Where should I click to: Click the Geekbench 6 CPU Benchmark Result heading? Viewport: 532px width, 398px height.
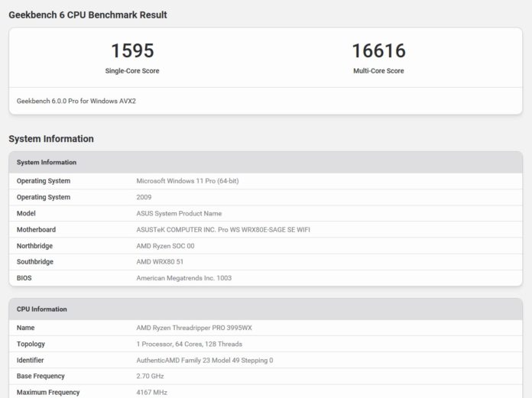88,15
